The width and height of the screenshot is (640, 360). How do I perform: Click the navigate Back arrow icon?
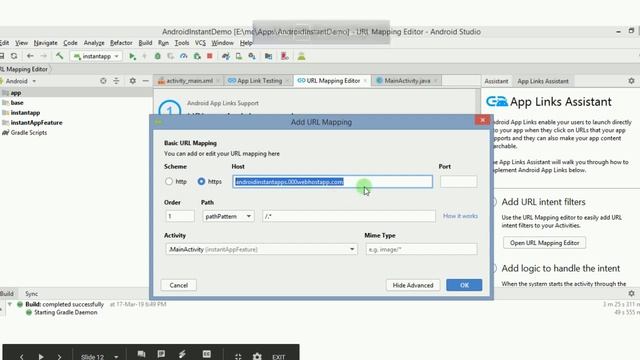30,56
